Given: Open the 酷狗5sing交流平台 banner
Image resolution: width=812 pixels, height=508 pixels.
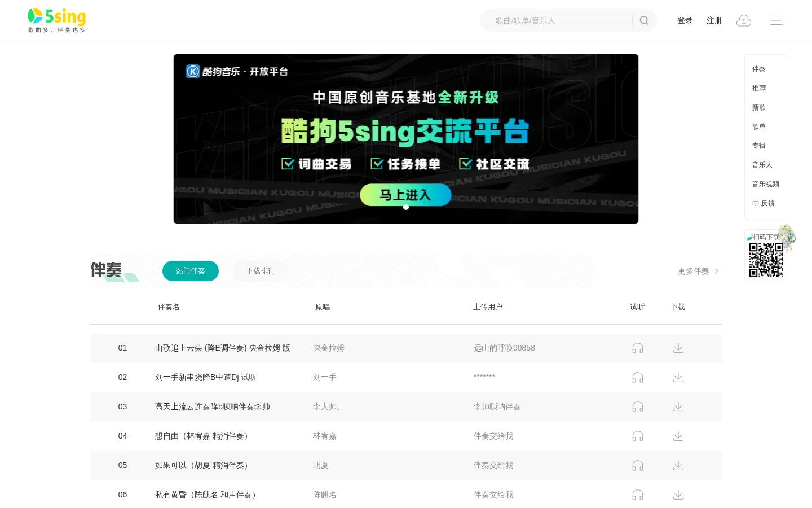Looking at the screenshot, I should pos(406,139).
